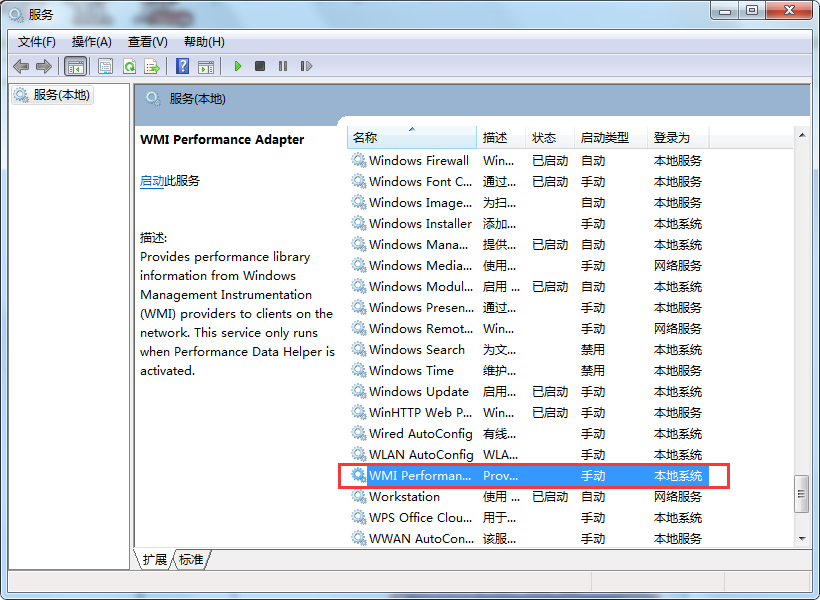Open the 查看(V) menu
Screen dimensions: 820x600
coord(147,42)
